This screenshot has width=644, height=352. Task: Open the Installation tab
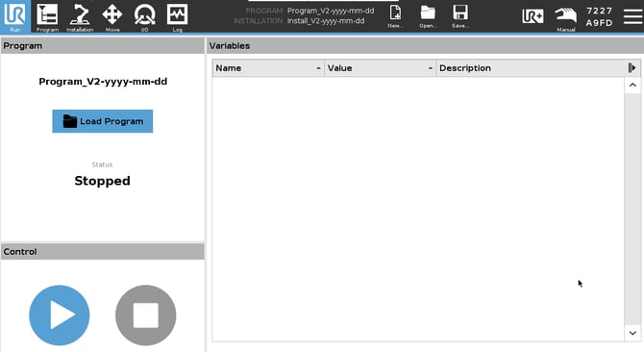tap(80, 17)
